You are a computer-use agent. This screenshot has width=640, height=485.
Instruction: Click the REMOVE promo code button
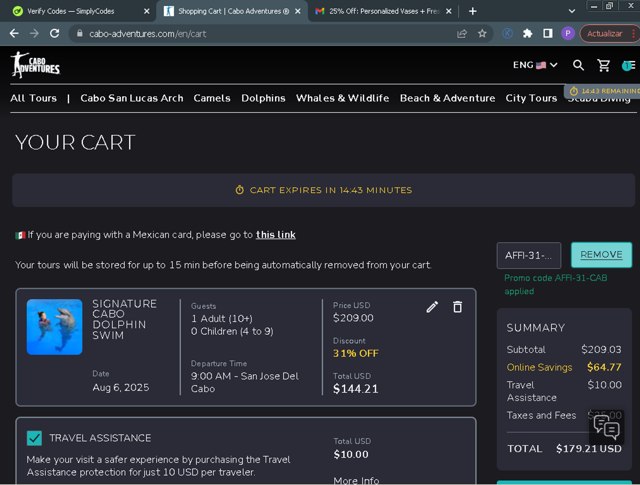(601, 255)
